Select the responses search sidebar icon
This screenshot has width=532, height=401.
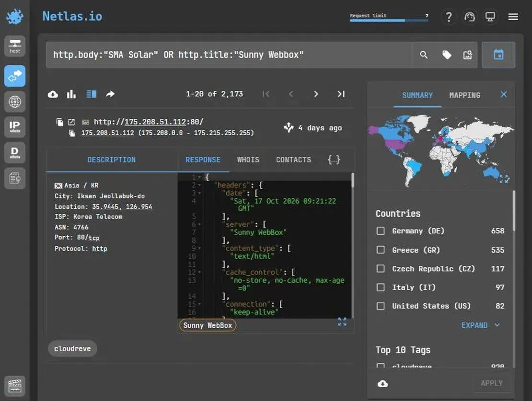(x=14, y=76)
